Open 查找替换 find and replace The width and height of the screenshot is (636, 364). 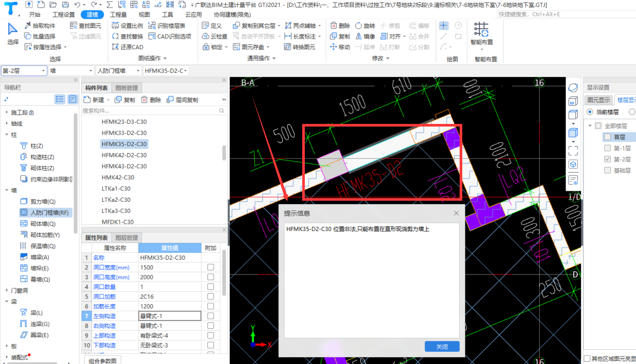pos(127,36)
